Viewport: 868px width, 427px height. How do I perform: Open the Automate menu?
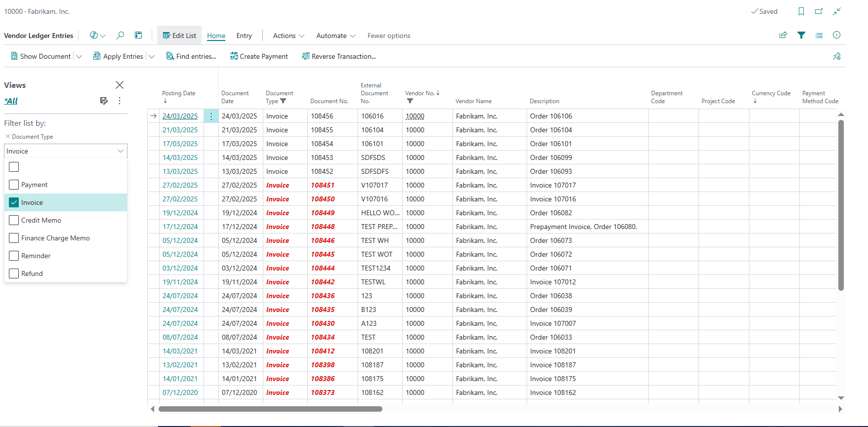point(336,36)
